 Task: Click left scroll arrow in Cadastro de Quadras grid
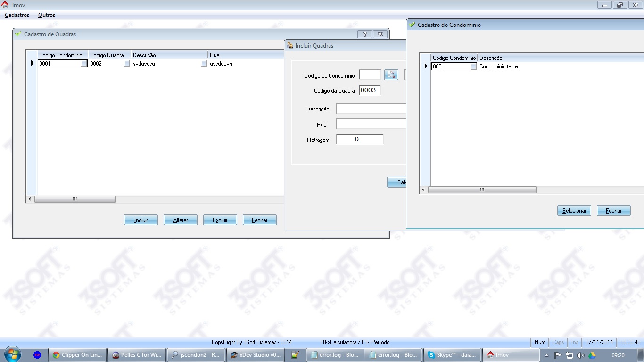coord(30,199)
